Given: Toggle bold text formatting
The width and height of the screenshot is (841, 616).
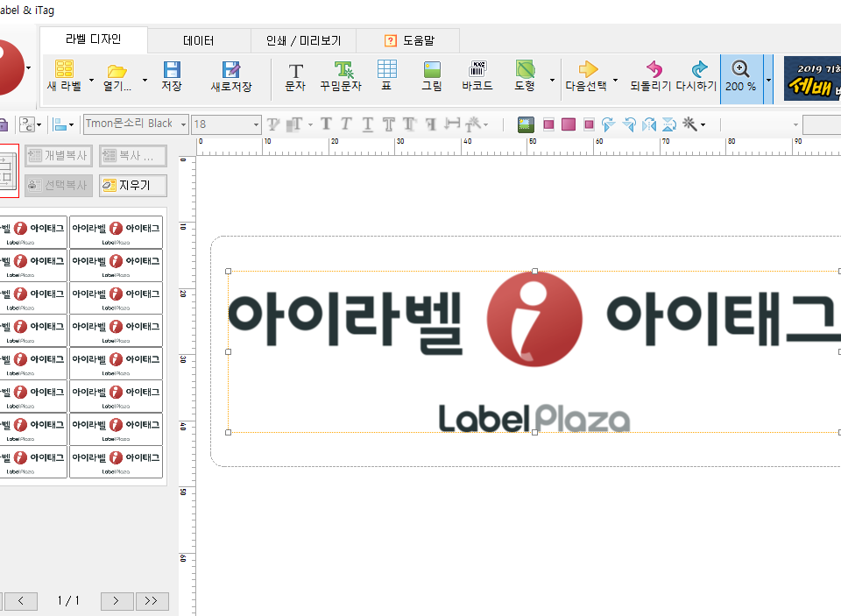Looking at the screenshot, I should [x=326, y=124].
